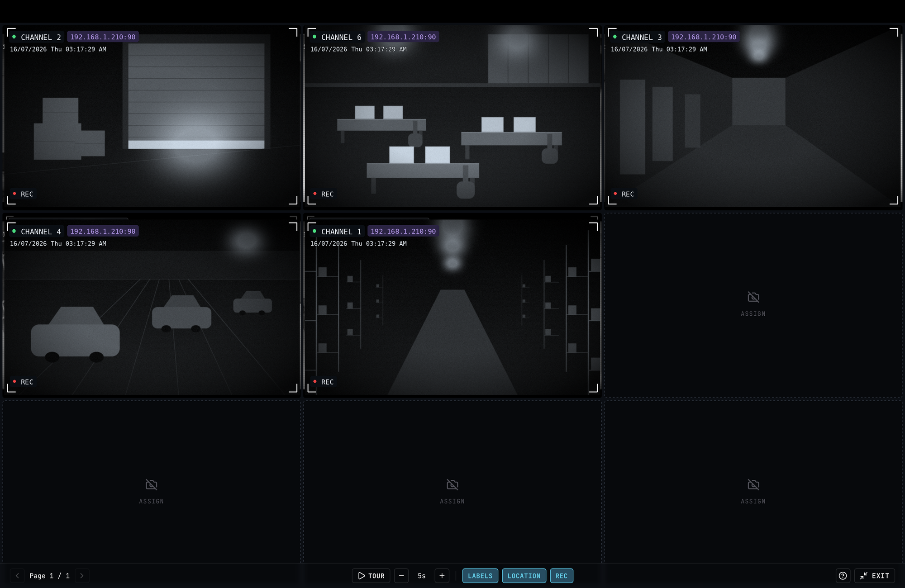
Task: Assign camera to bottom-left empty slot
Action: pyautogui.click(x=152, y=492)
